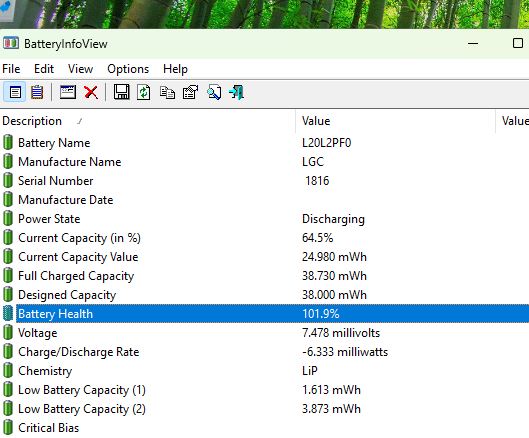Open the File menu
Viewport: 529px width, 438px height.
coord(11,69)
